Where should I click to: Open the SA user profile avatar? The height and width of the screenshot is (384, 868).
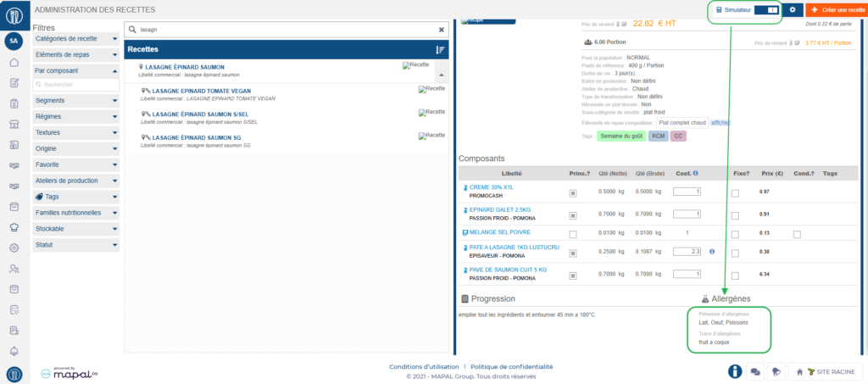(14, 41)
